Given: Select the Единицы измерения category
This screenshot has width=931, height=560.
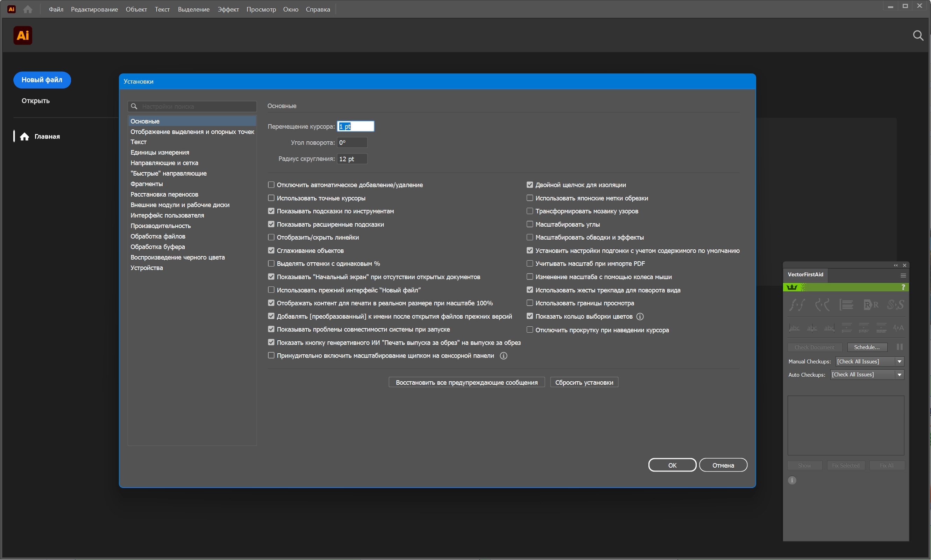Looking at the screenshot, I should coord(192,153).
